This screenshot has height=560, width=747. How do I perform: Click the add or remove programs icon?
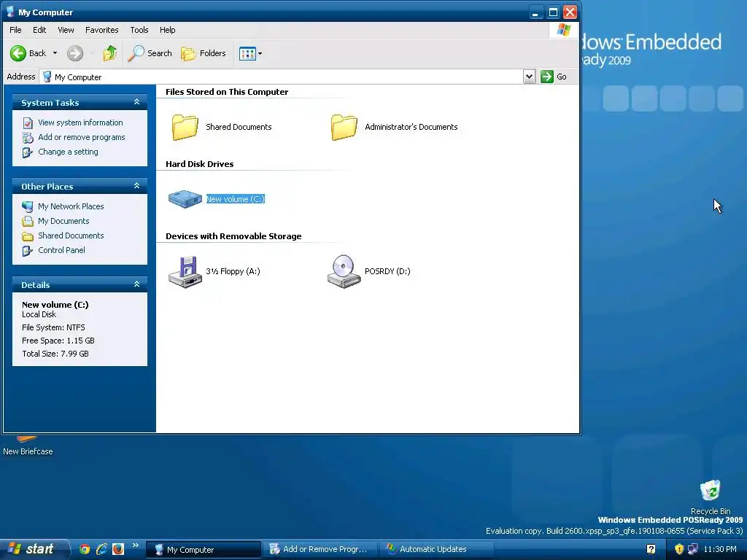point(28,138)
